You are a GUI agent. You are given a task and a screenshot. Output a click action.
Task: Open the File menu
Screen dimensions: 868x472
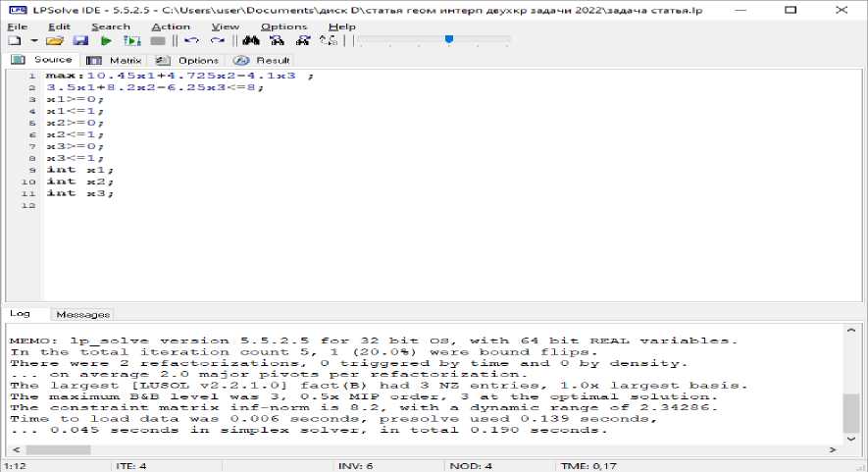coord(18,26)
